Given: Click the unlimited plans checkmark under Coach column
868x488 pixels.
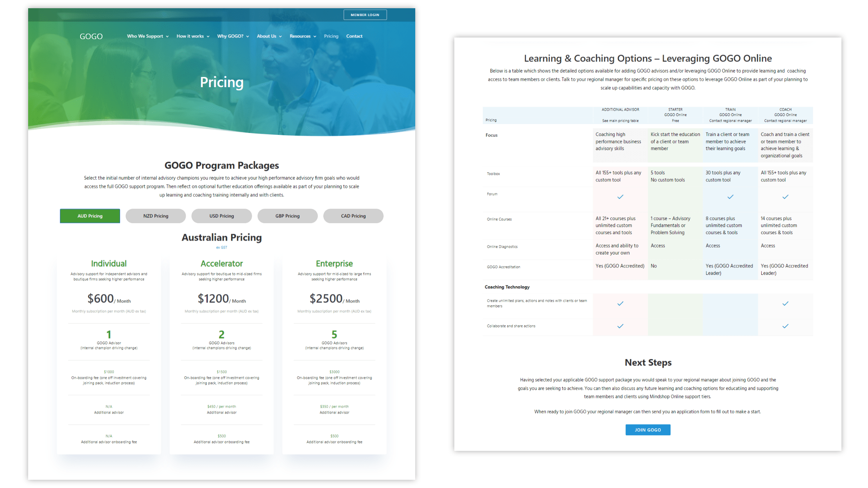Looking at the screenshot, I should [785, 303].
